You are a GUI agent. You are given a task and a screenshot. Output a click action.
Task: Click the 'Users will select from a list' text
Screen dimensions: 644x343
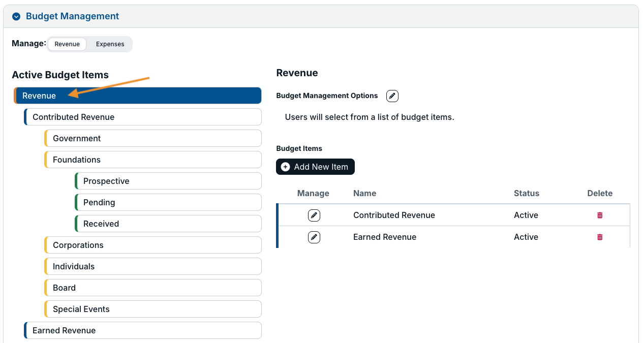370,117
